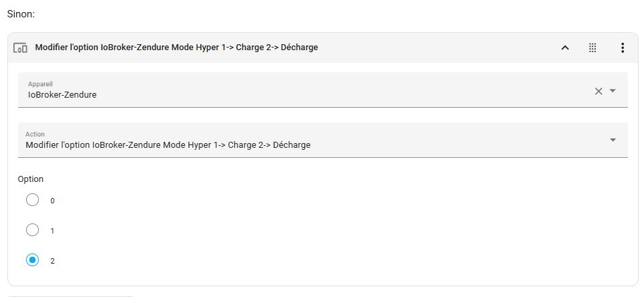
Task: Click the "2" option label text
Action: coord(52,261)
